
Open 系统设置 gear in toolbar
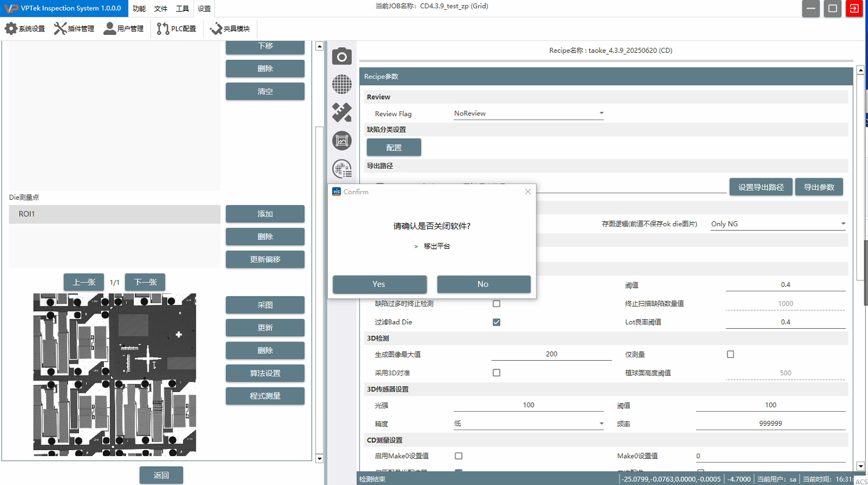point(25,28)
